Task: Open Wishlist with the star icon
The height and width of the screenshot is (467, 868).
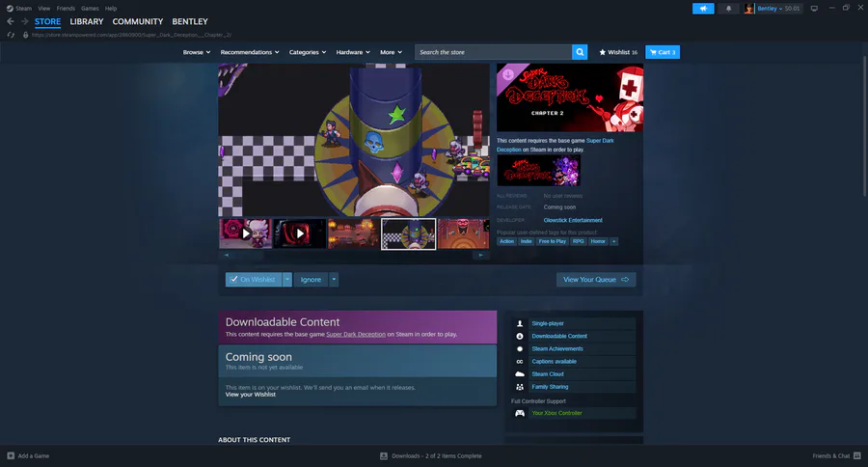Action: tap(618, 52)
